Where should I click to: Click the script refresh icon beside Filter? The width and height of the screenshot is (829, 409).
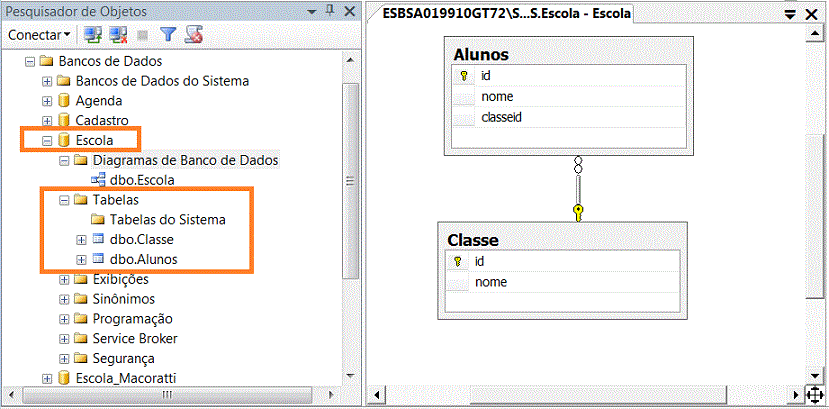[194, 35]
